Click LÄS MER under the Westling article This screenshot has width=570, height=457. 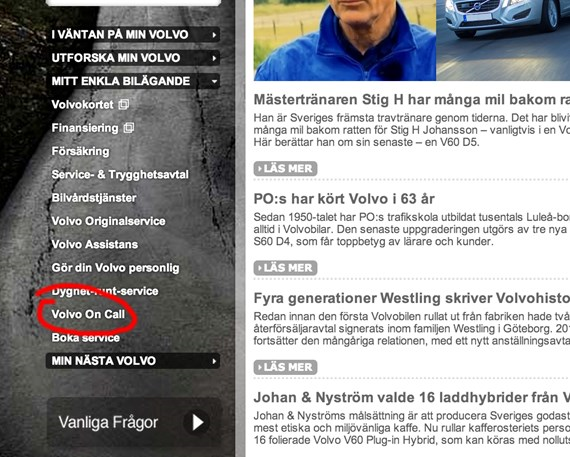coord(285,367)
